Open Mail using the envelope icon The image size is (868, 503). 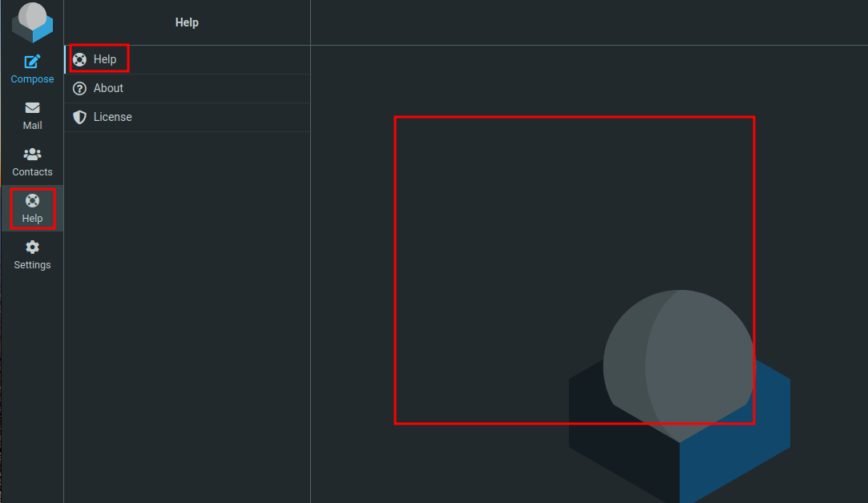(x=32, y=107)
